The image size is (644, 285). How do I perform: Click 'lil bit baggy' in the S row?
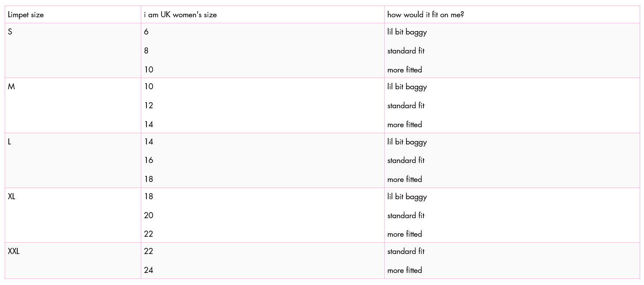(407, 32)
